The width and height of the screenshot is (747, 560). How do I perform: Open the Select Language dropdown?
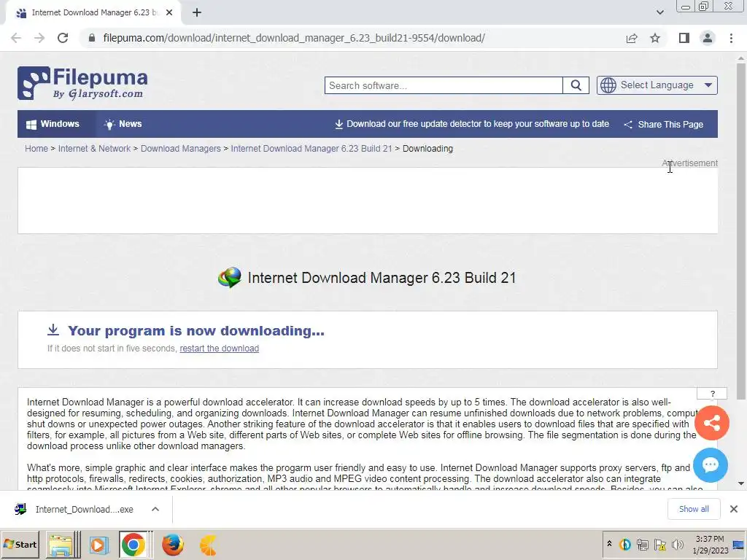click(x=657, y=85)
